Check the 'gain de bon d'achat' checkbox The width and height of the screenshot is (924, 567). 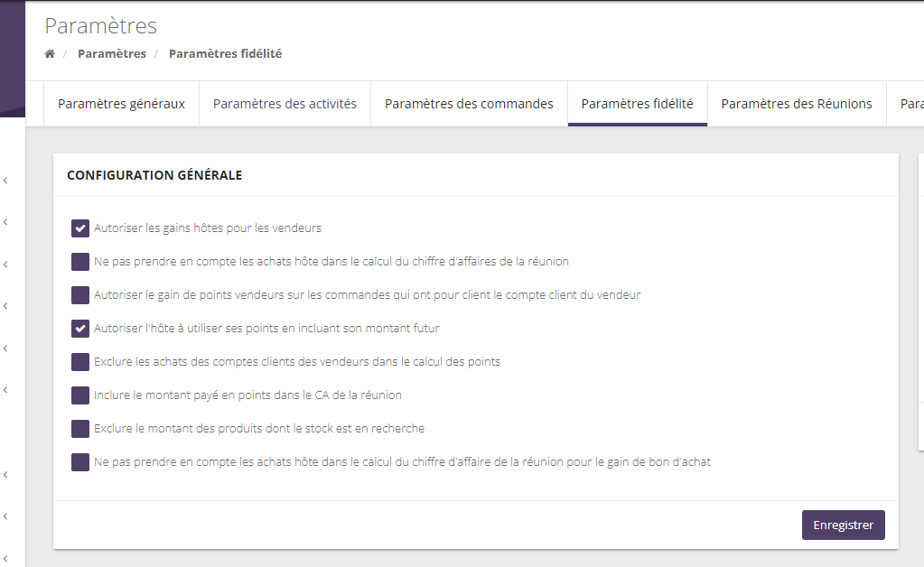80,462
